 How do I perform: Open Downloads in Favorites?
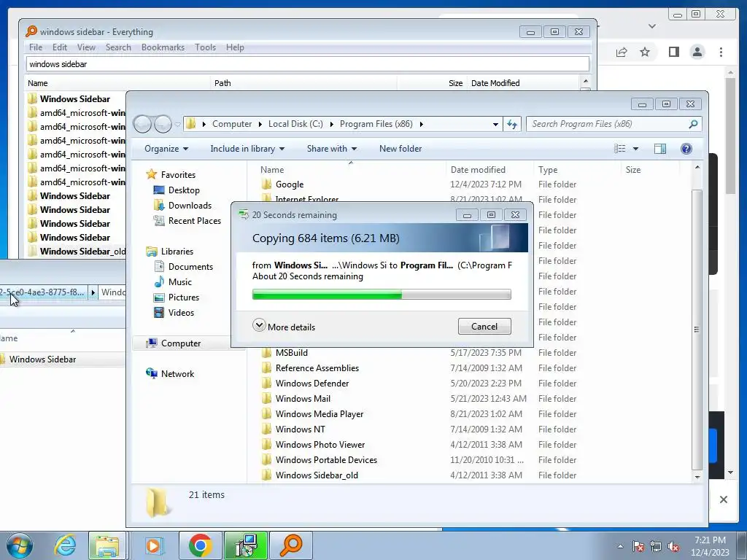click(x=190, y=205)
